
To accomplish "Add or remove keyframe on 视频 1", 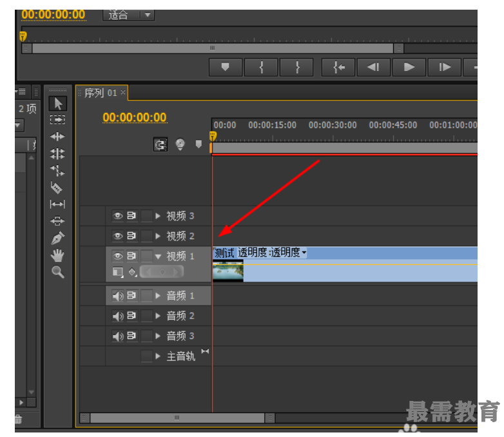I will (162, 272).
